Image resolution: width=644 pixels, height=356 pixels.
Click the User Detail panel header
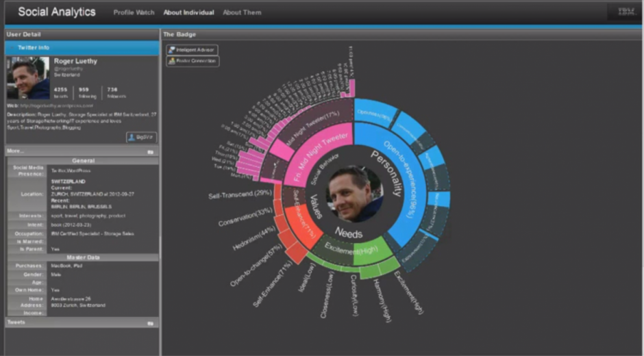tap(82, 34)
